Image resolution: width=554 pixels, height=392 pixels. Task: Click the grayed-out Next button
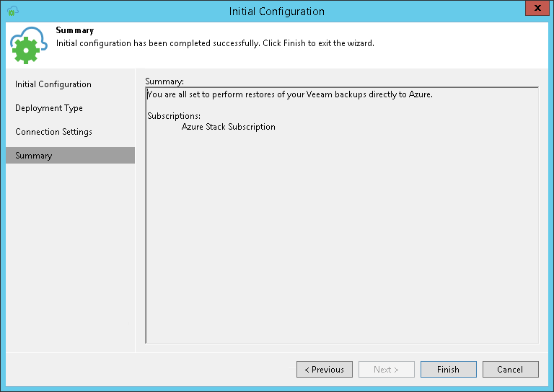click(387, 370)
